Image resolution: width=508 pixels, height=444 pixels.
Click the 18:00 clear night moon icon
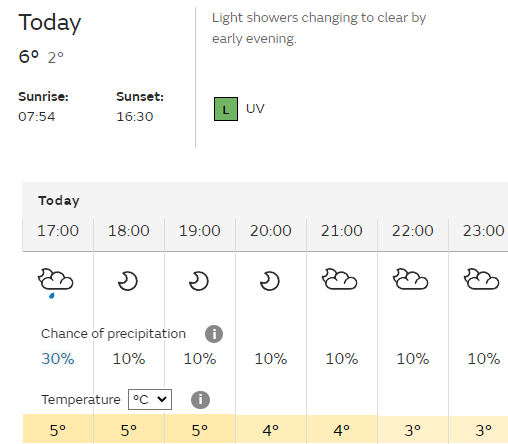tap(128, 281)
